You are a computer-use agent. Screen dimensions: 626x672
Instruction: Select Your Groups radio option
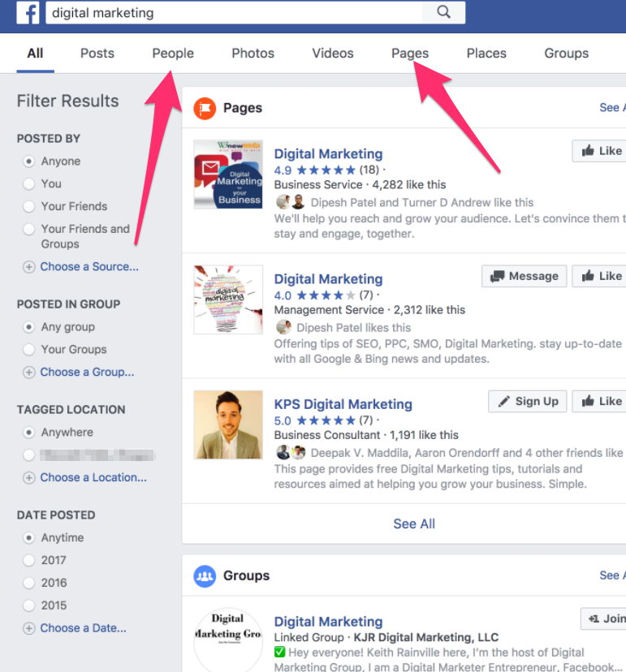pos(28,350)
